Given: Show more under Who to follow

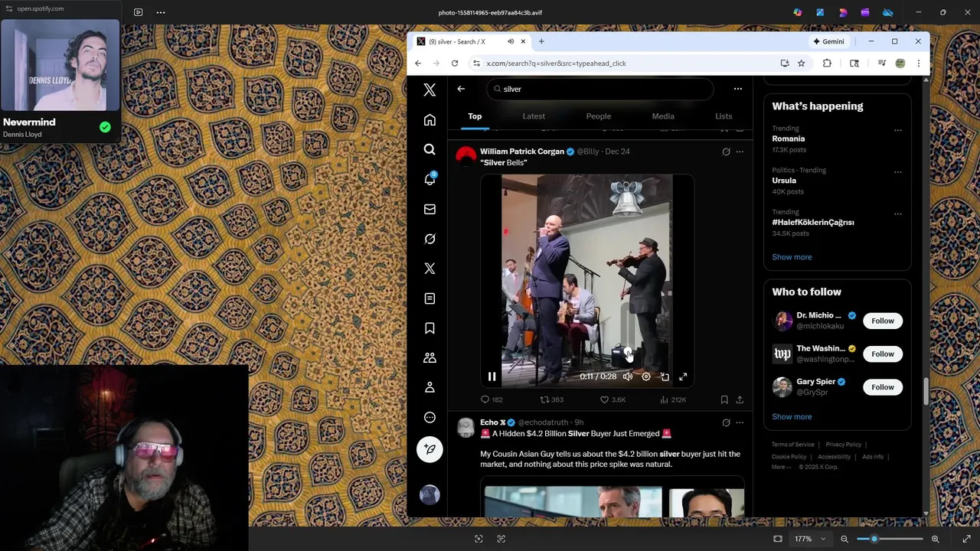Looking at the screenshot, I should 792,417.
